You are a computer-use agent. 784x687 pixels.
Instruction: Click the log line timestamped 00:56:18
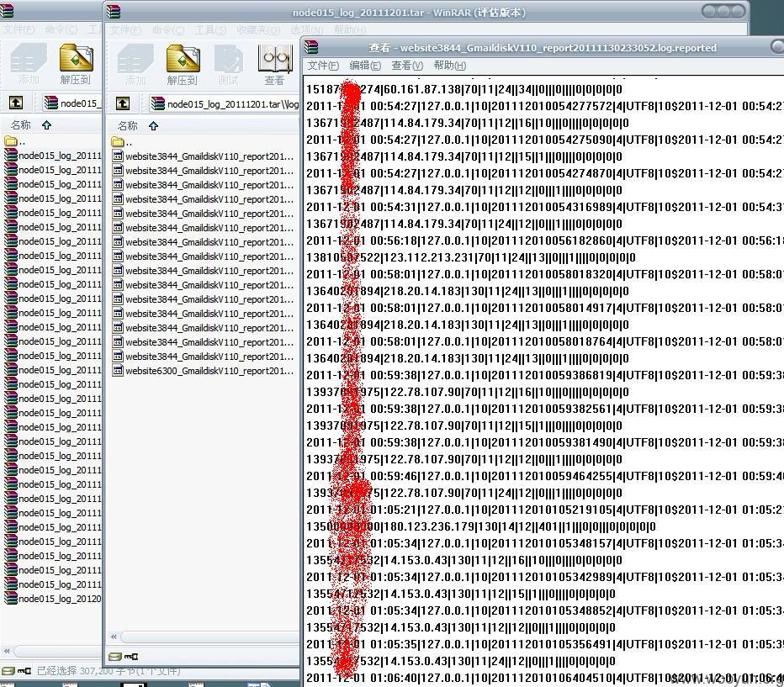coord(545,240)
